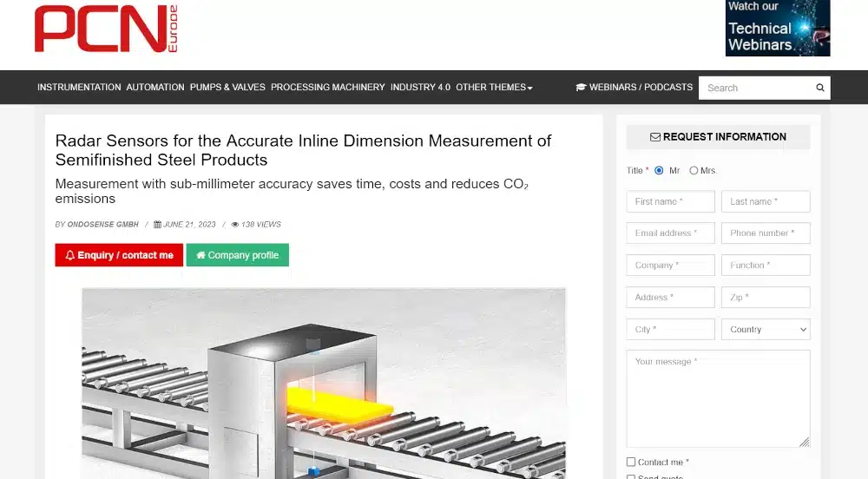Image resolution: width=868 pixels, height=479 pixels.
Task: Click the Company profile button
Action: [x=238, y=255]
